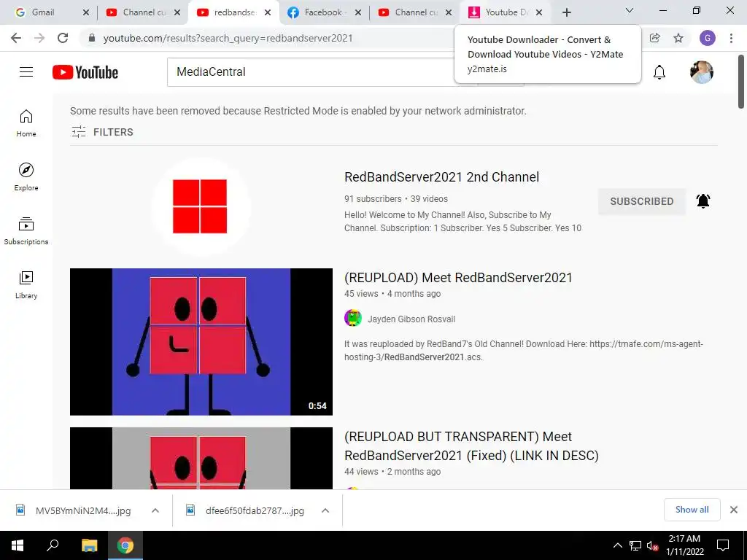Open the YouTube account avatar menu
Screen dimensions: 747x560
(702, 72)
